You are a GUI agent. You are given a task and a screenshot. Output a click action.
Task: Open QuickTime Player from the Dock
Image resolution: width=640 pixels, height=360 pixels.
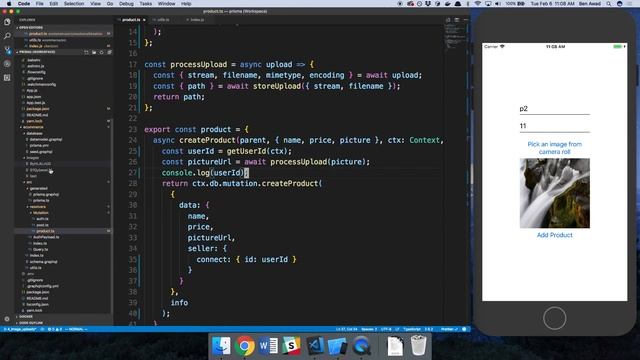coord(361,346)
